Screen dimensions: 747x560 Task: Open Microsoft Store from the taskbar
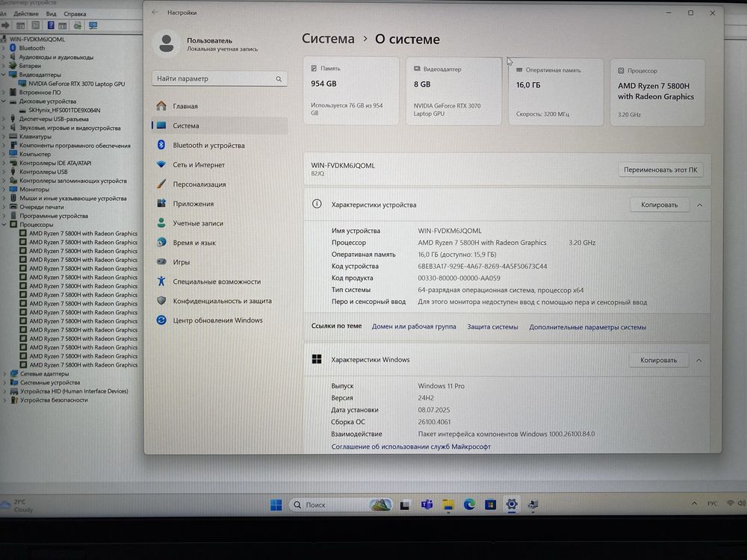pyautogui.click(x=490, y=505)
